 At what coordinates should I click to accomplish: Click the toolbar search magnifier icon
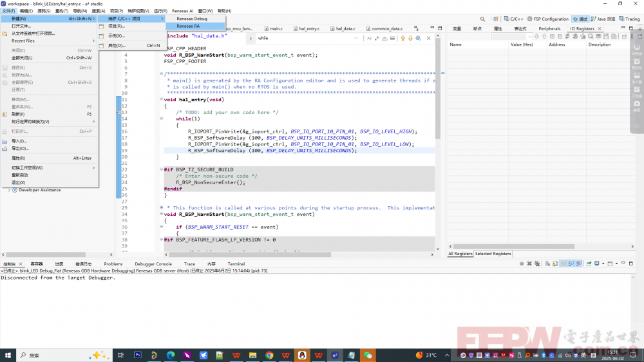482,19
